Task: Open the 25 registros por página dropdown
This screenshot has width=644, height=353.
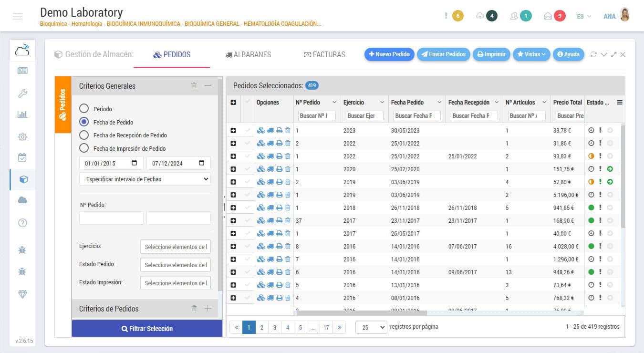Action: tap(371, 327)
